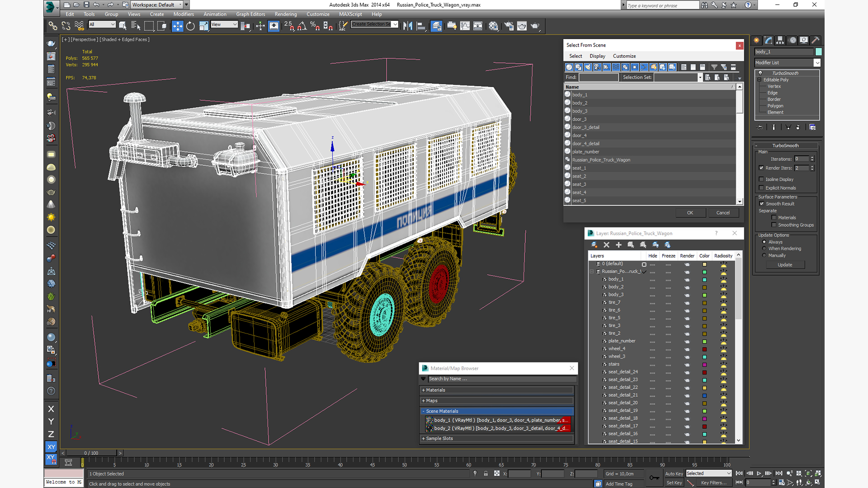Click OK in Select From Scene dialog
The height and width of the screenshot is (488, 868).
pos(690,213)
